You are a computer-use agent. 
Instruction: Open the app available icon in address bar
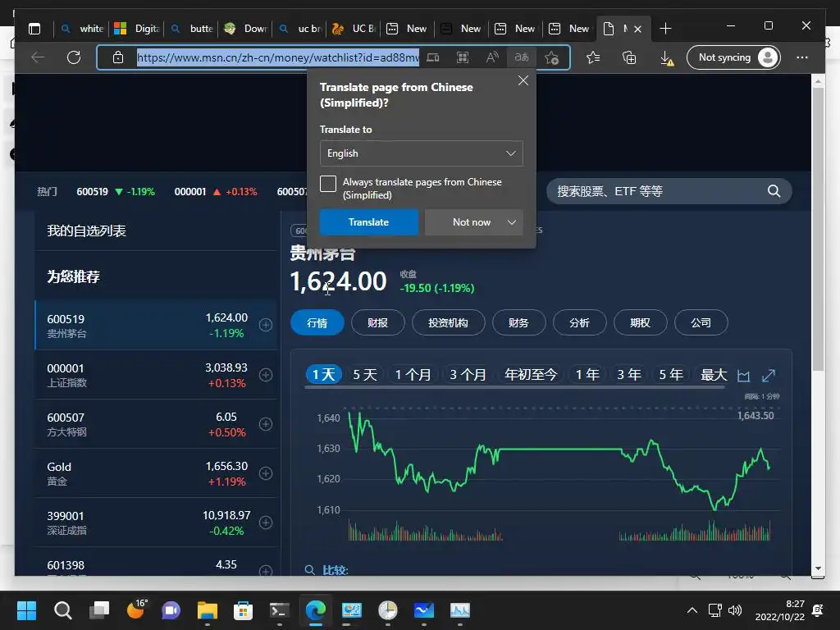(433, 57)
